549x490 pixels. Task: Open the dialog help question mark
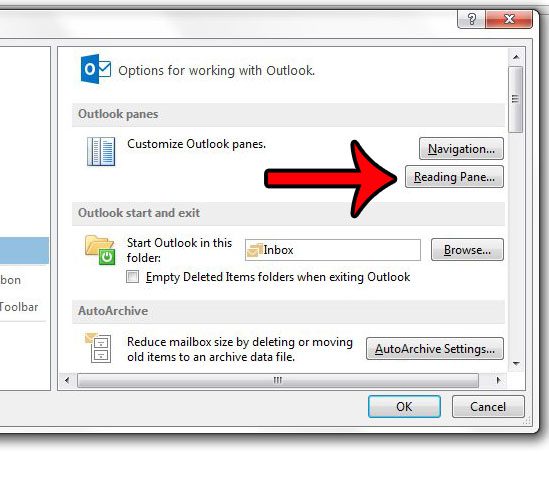[x=471, y=19]
